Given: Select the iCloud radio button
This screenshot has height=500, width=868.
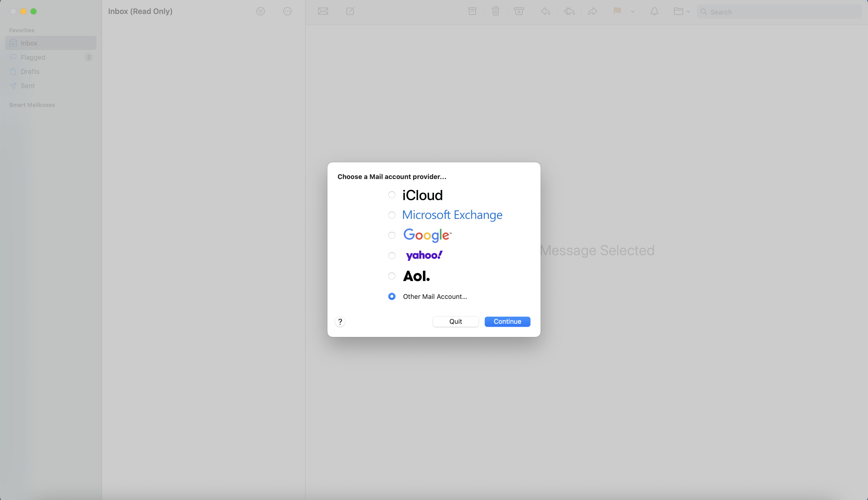Looking at the screenshot, I should (x=392, y=195).
